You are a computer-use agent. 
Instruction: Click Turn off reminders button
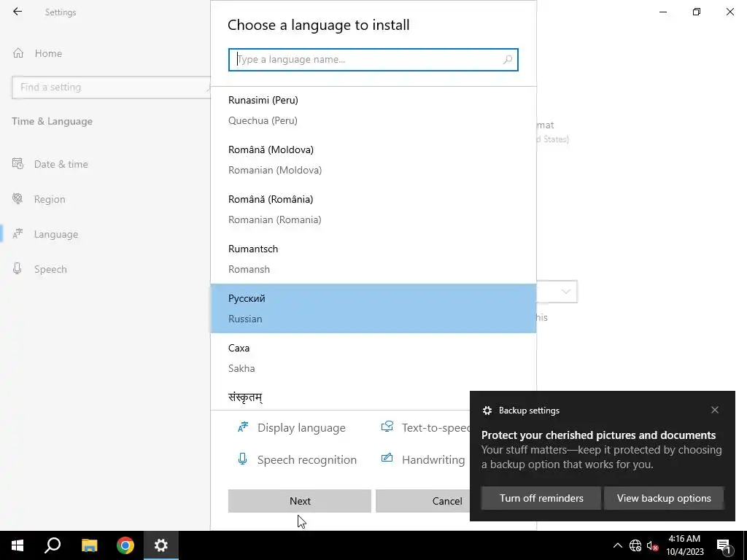coord(541,498)
